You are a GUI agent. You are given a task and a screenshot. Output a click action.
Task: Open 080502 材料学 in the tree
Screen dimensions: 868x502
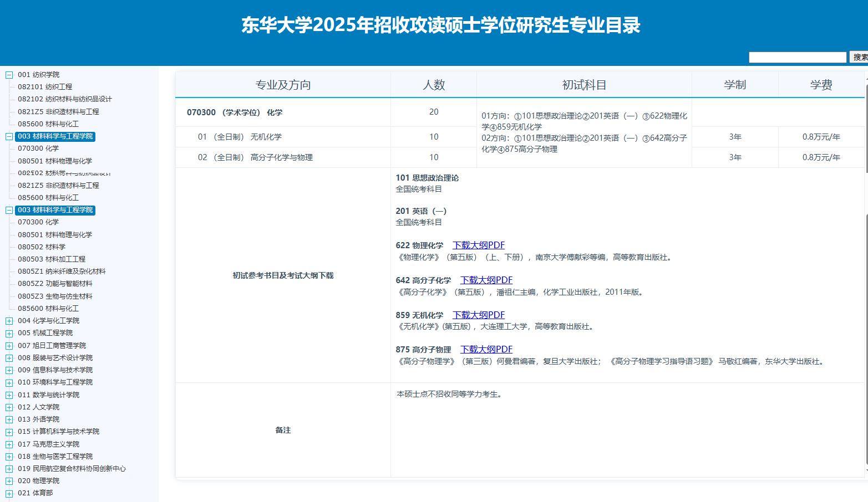tap(42, 247)
